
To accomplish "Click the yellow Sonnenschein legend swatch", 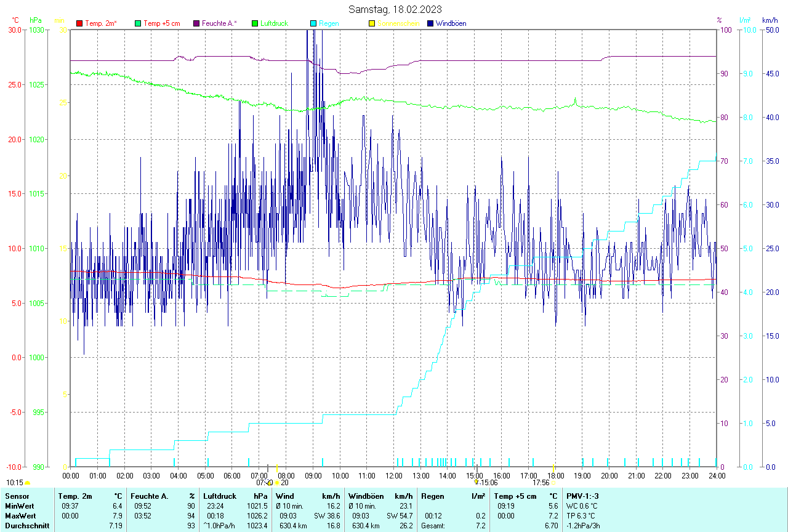I will tap(372, 23).
